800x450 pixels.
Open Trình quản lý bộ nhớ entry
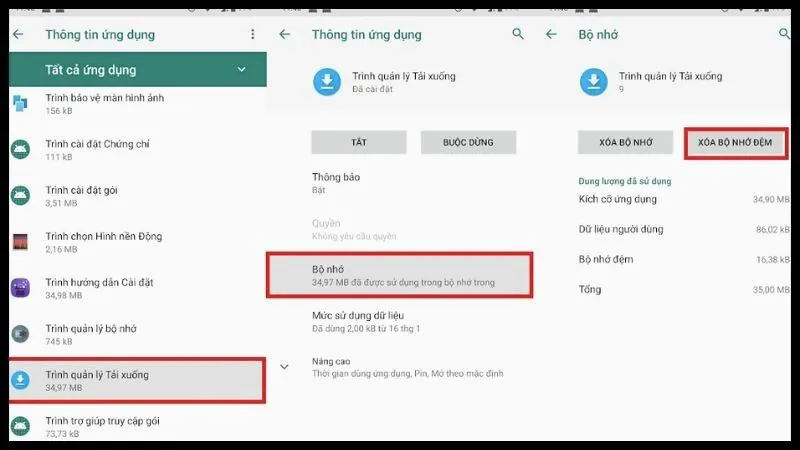138,334
